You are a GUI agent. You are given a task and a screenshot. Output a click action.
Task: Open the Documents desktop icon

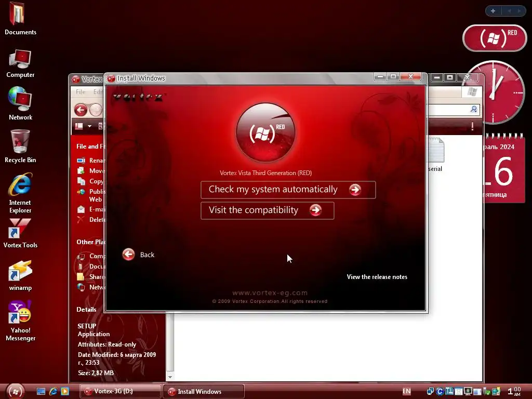click(20, 19)
